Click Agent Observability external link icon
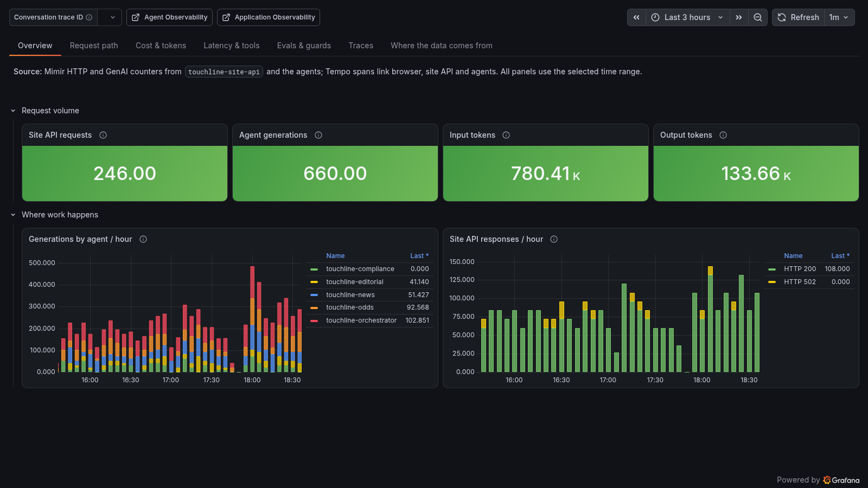 (x=136, y=17)
